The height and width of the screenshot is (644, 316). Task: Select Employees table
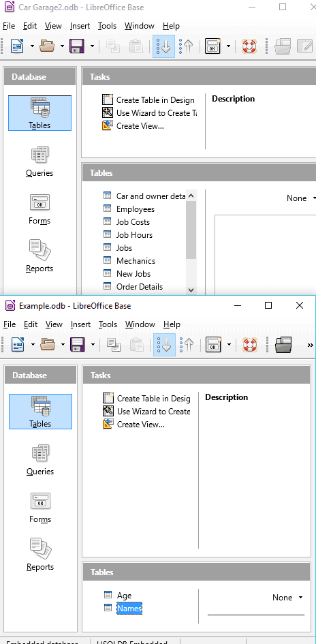tap(129, 209)
